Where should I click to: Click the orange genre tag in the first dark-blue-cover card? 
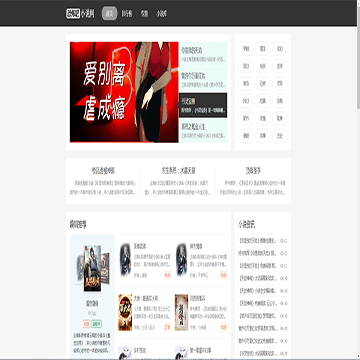coord(167,275)
